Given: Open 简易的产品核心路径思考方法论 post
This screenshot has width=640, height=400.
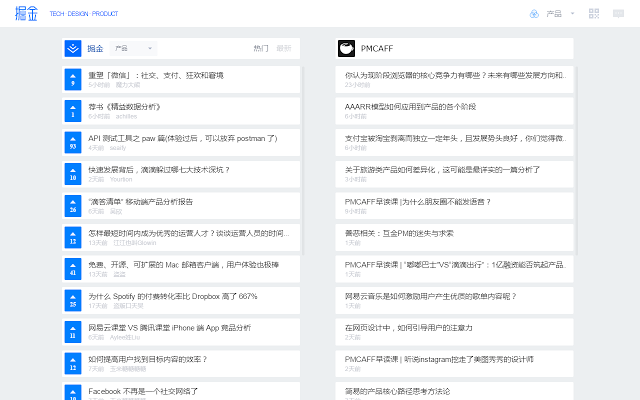Looking at the screenshot, I should pyautogui.click(x=397, y=391).
